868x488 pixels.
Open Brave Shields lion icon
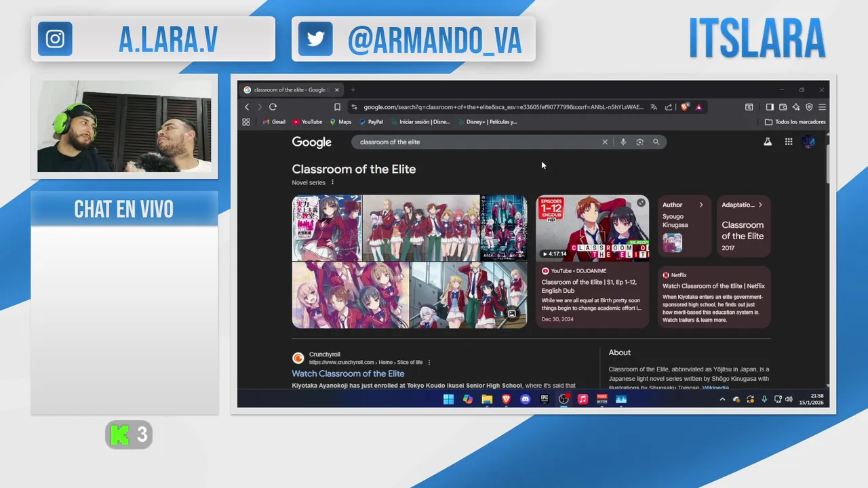pyautogui.click(x=685, y=107)
